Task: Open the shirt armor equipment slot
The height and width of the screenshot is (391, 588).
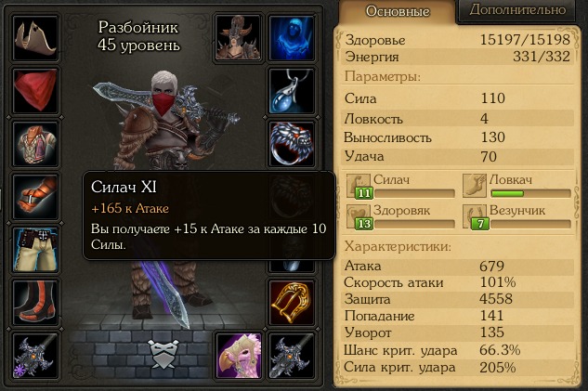Action: coord(35,144)
